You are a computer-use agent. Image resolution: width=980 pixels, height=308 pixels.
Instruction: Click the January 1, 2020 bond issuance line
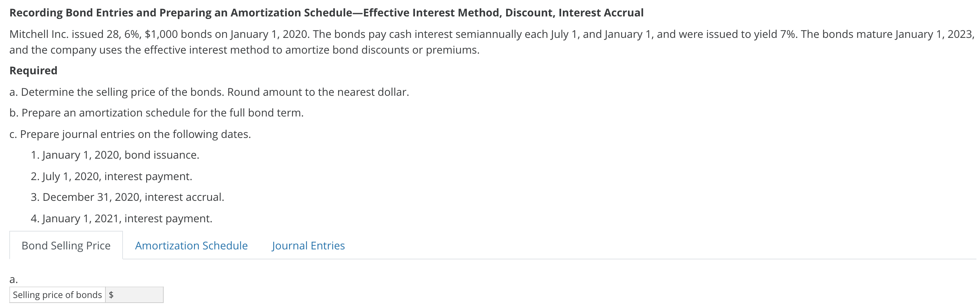(115, 155)
